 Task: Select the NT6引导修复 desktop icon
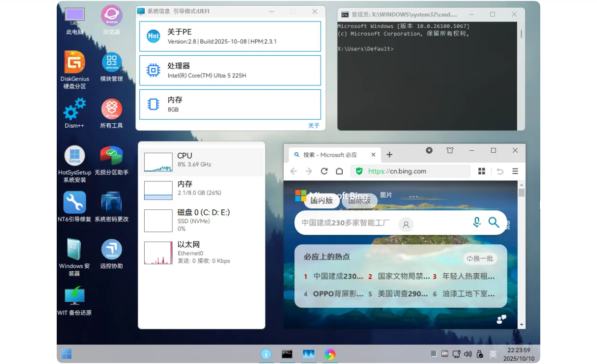pos(75,207)
